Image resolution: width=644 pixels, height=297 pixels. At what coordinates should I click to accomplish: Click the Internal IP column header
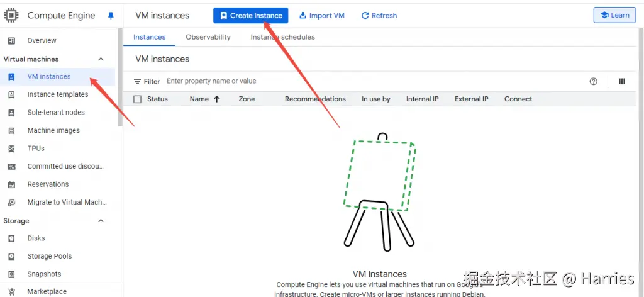(422, 99)
